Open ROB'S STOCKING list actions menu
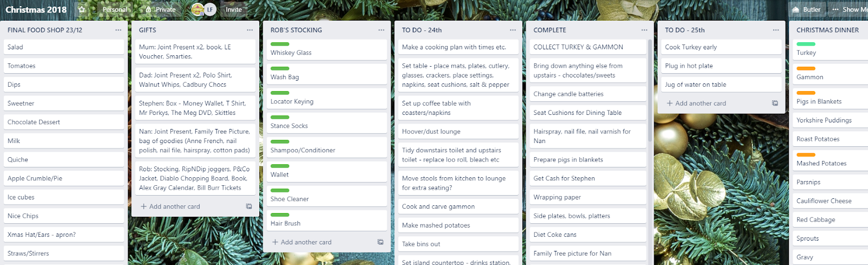 coord(381,30)
